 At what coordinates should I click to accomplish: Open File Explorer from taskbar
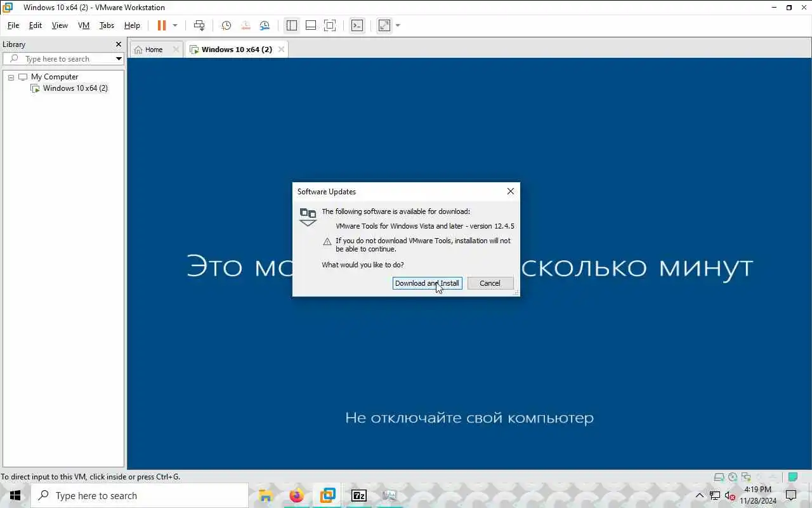[265, 495]
